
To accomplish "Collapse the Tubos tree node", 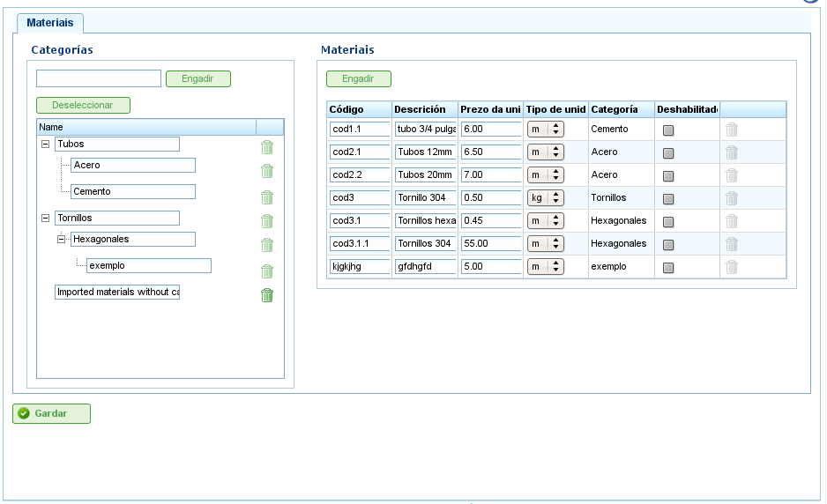I will [x=45, y=144].
